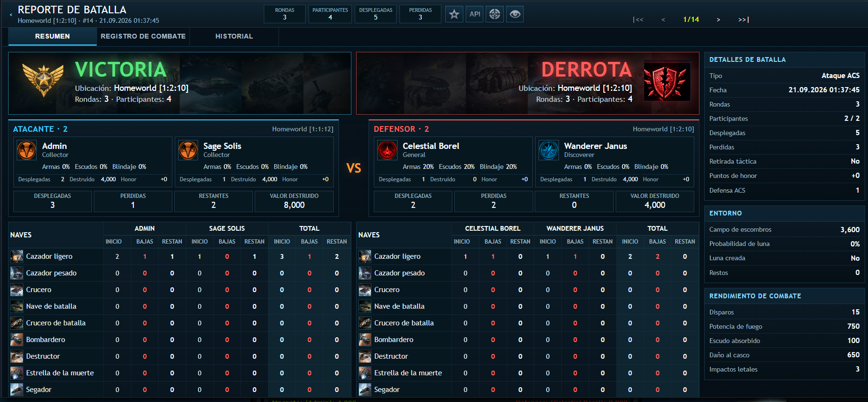Screen dimensions: 868x402
Task: Select the defender's Destructor ship icon
Action: pyautogui.click(x=365, y=356)
